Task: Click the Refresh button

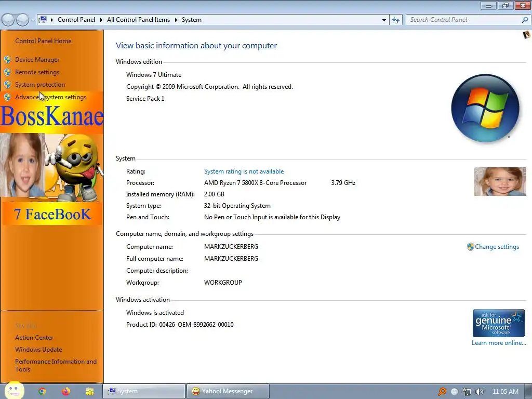Action: click(395, 20)
